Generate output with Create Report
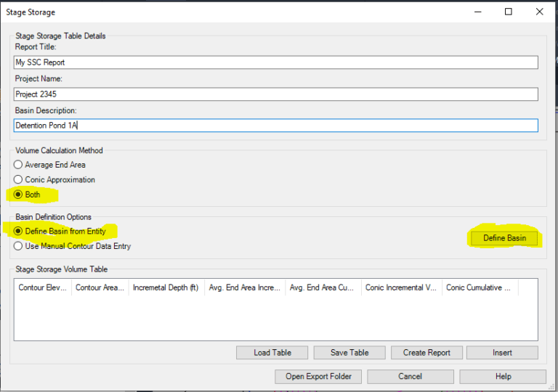Image resolution: width=558 pixels, height=392 pixels. pyautogui.click(x=426, y=353)
